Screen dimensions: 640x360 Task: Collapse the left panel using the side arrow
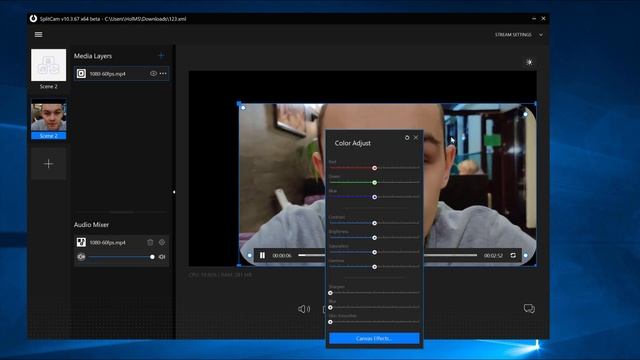tap(174, 192)
